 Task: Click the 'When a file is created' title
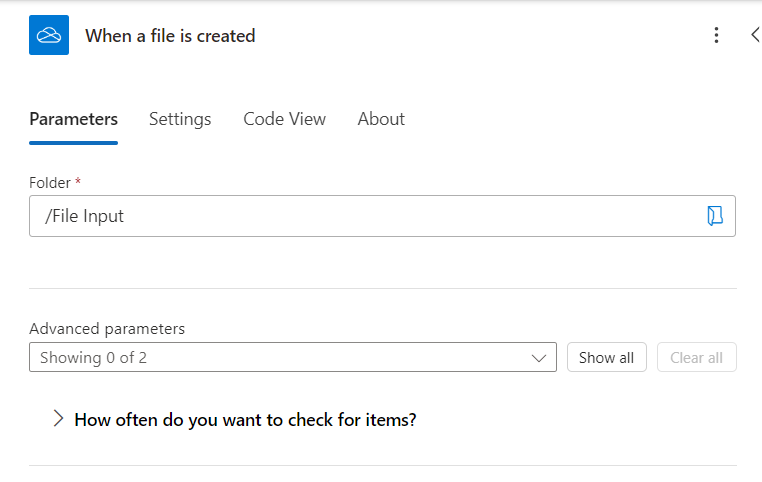tap(170, 36)
